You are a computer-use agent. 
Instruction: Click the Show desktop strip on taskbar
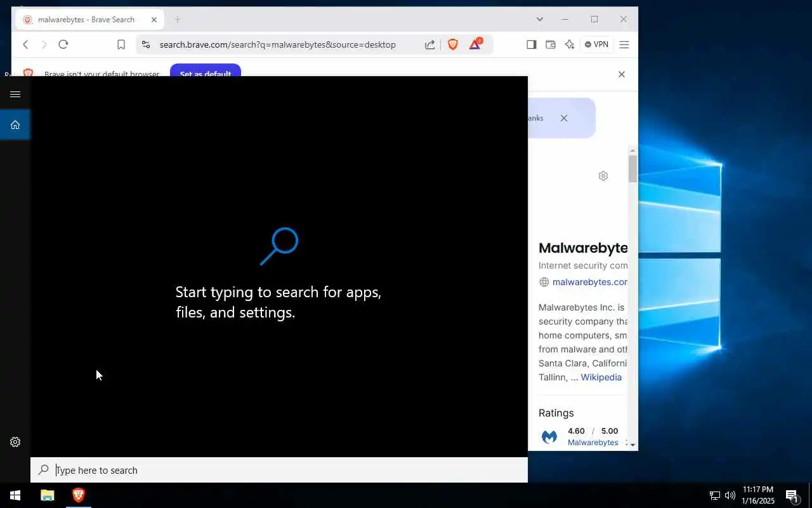pyautogui.click(x=810, y=495)
